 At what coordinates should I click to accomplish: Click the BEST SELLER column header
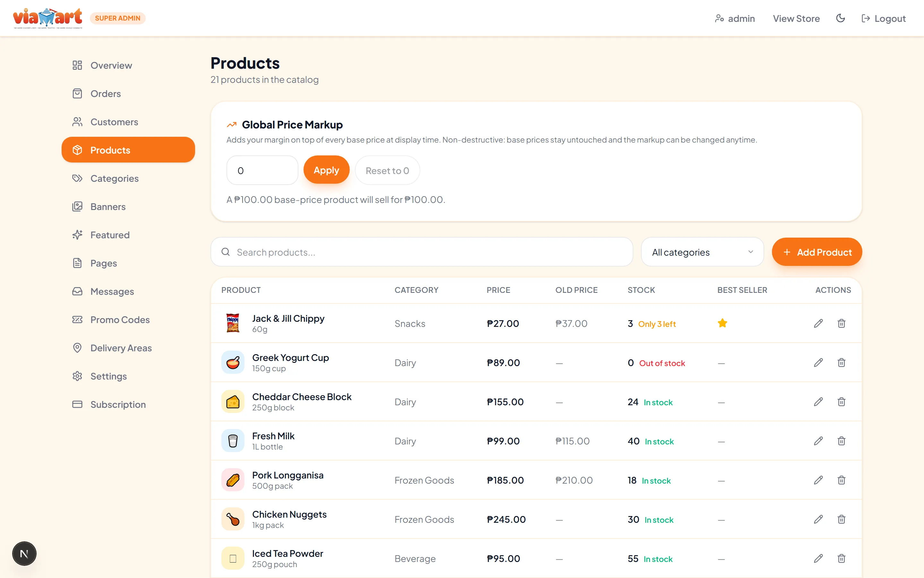tap(742, 290)
